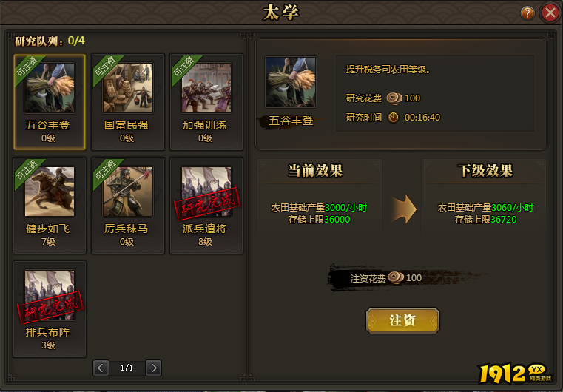Click the research cost coin icon
This screenshot has height=392, width=563.
(394, 98)
